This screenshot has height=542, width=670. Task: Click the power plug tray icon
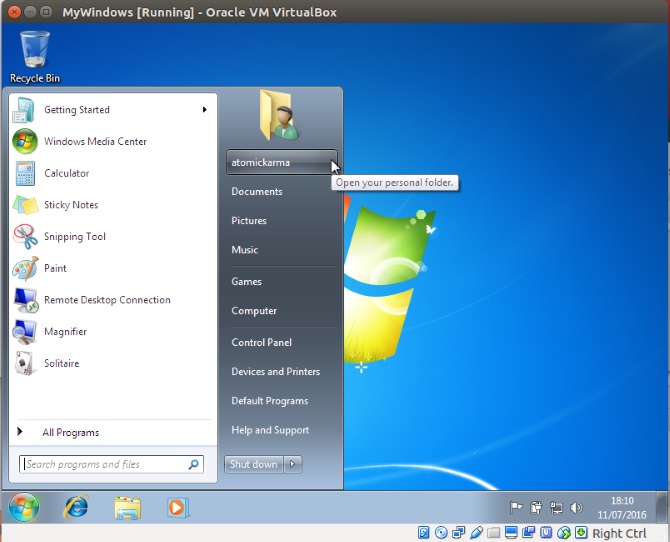point(536,507)
